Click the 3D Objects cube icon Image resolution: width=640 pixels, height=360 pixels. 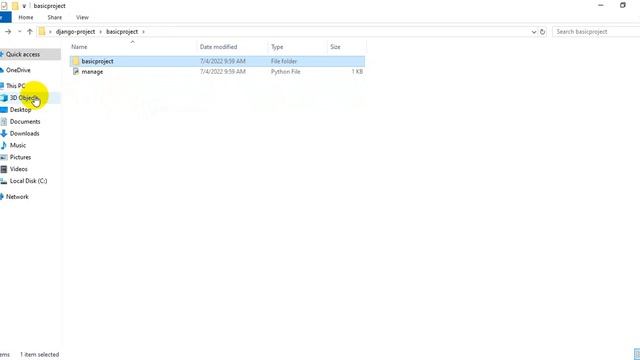[x=4, y=98]
